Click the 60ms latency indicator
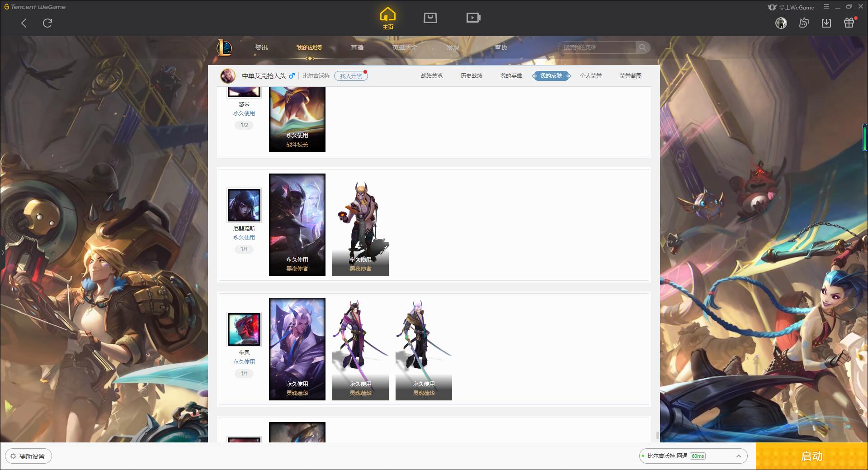868x470 pixels. click(698, 456)
